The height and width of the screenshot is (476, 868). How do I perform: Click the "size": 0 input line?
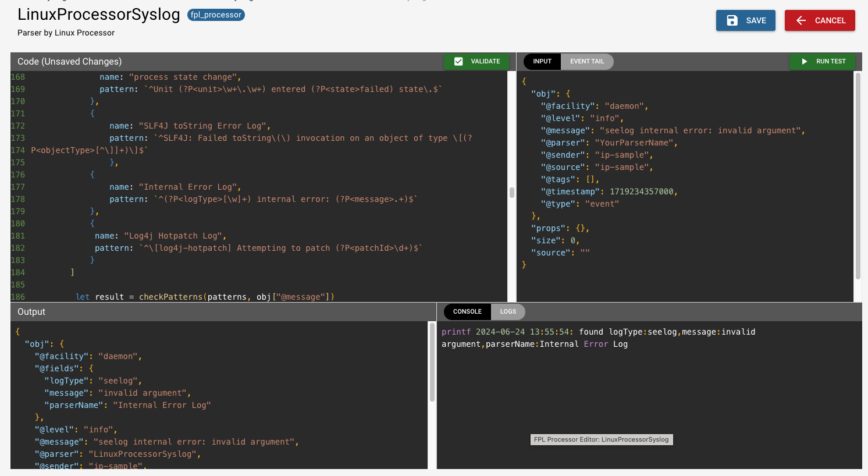coord(556,240)
